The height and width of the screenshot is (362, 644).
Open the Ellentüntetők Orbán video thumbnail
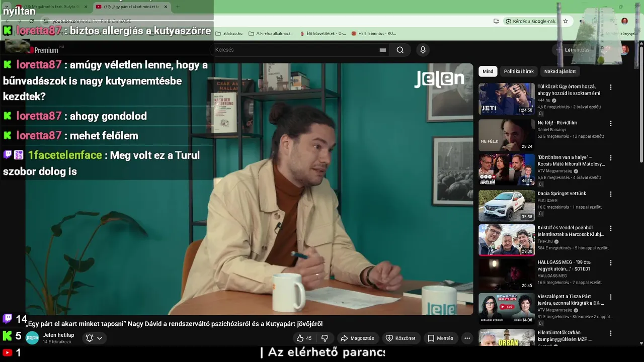507,337
